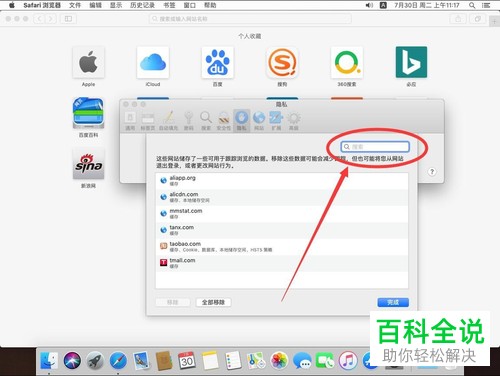Click the grayed Remove (移除) button

pyautogui.click(x=173, y=302)
